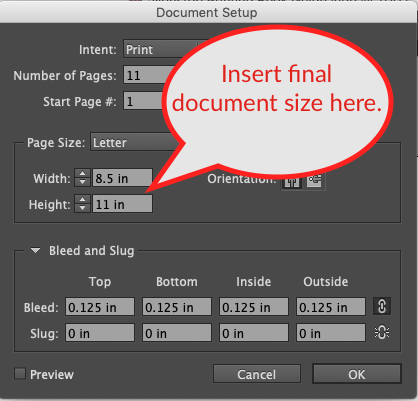Screen dimensions: 418x401
Task: Collapse the Bleed and Slug section
Action: [x=35, y=250]
